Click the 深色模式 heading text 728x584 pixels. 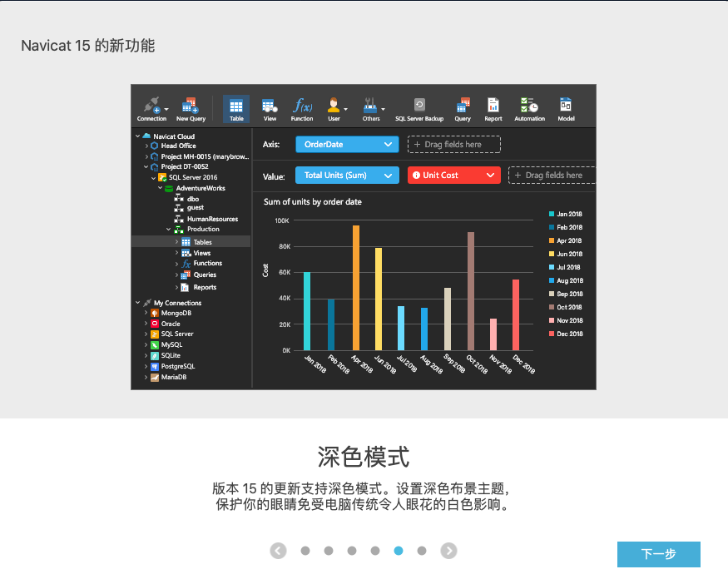tap(364, 457)
